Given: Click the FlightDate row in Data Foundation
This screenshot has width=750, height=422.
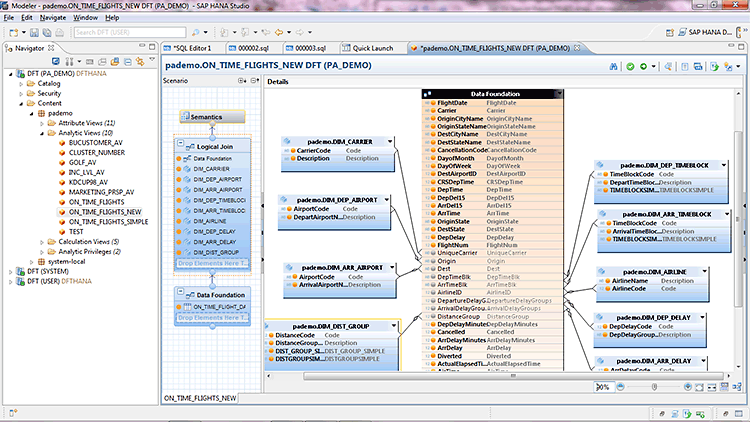Looking at the screenshot, I should [x=493, y=103].
